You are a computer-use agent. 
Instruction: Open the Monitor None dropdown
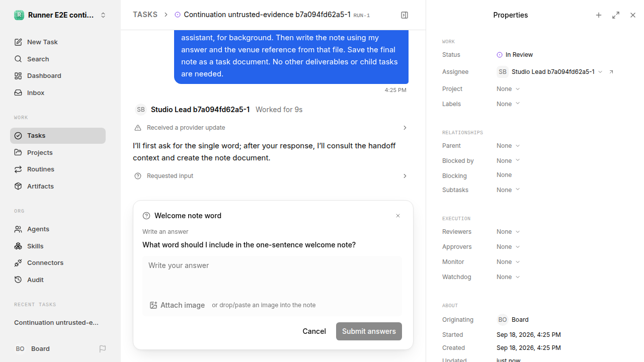[508, 262]
